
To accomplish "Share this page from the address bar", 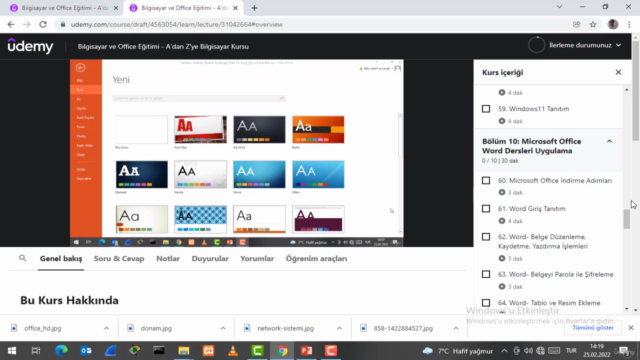I will pyautogui.click(x=576, y=24).
